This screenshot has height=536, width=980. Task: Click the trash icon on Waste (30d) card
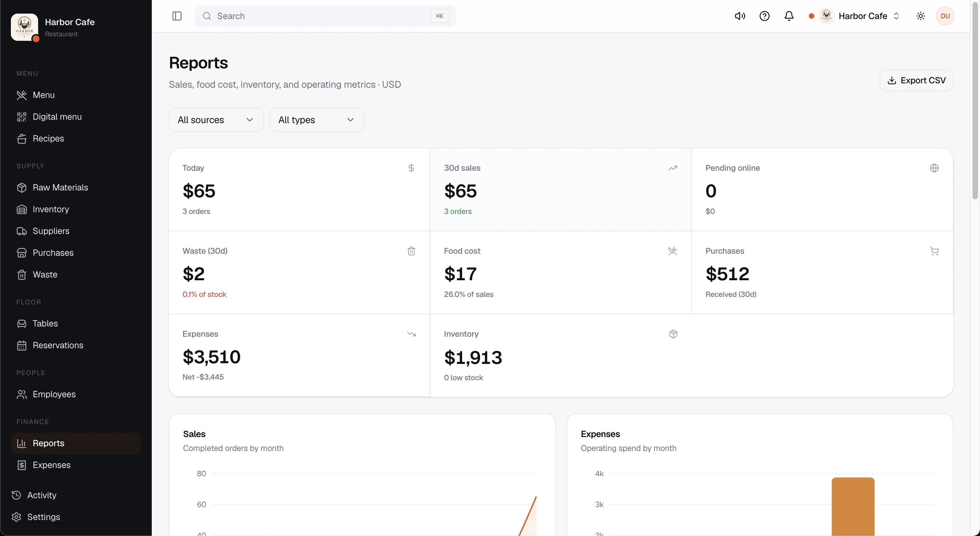(x=411, y=251)
